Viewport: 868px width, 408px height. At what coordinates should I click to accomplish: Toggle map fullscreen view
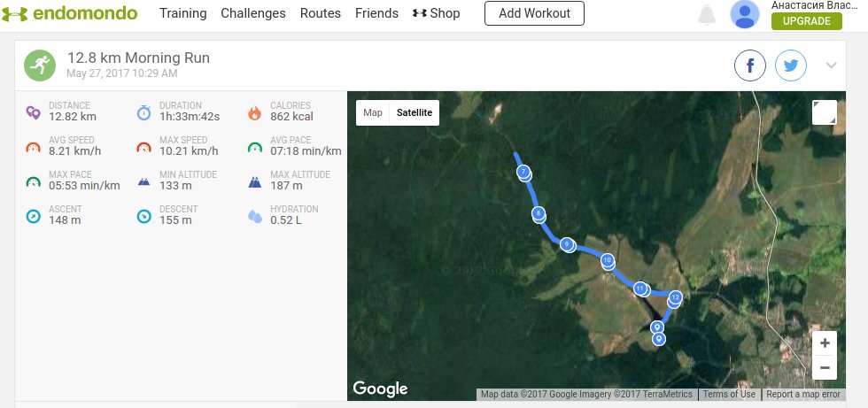pos(824,112)
